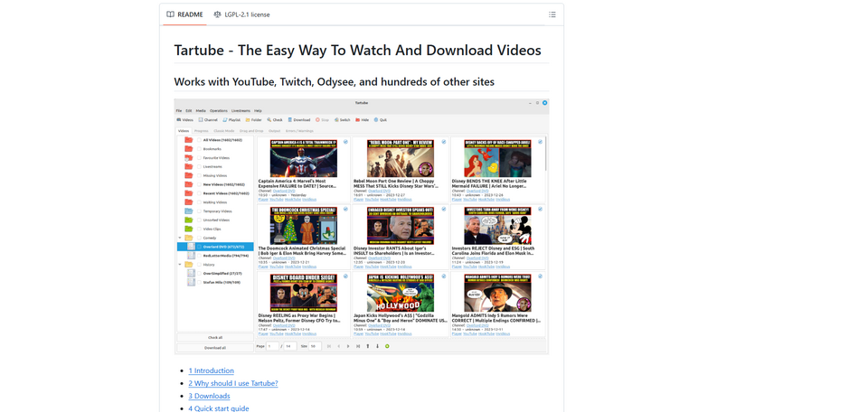Open the Media menu in Tartube

point(201,110)
